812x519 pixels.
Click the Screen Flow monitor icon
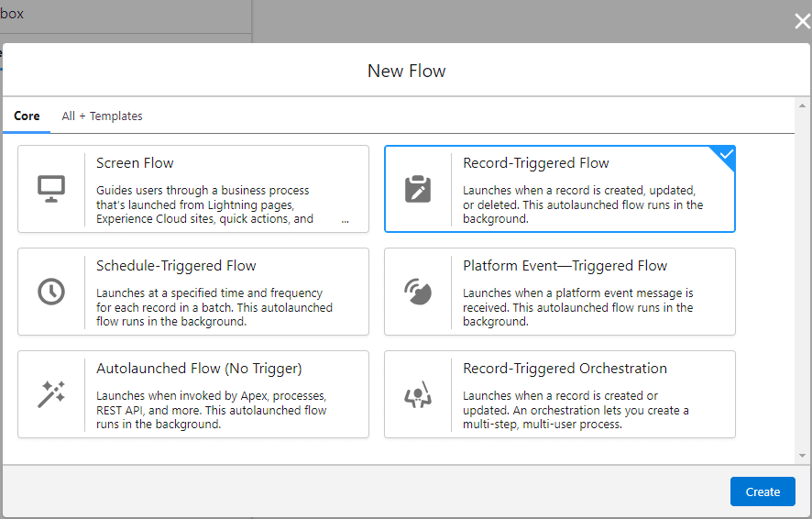[51, 189]
